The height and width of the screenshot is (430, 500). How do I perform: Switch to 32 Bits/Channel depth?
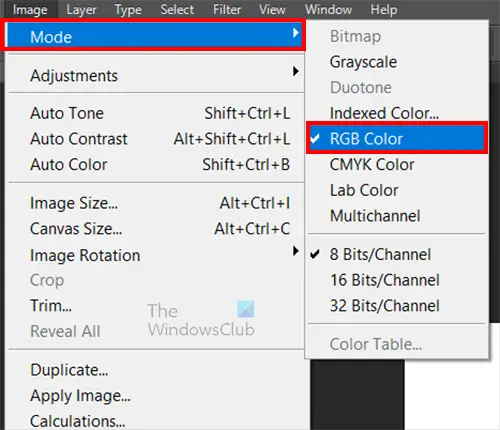(397, 306)
